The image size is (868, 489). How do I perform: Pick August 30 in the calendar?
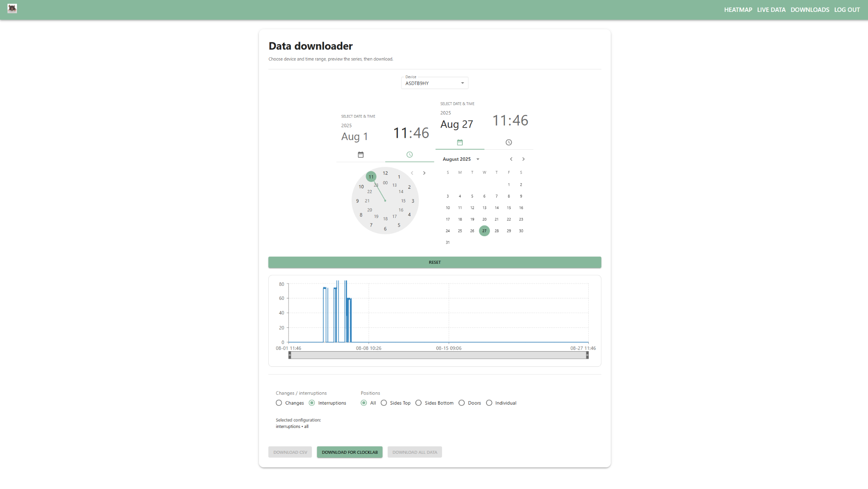521,231
